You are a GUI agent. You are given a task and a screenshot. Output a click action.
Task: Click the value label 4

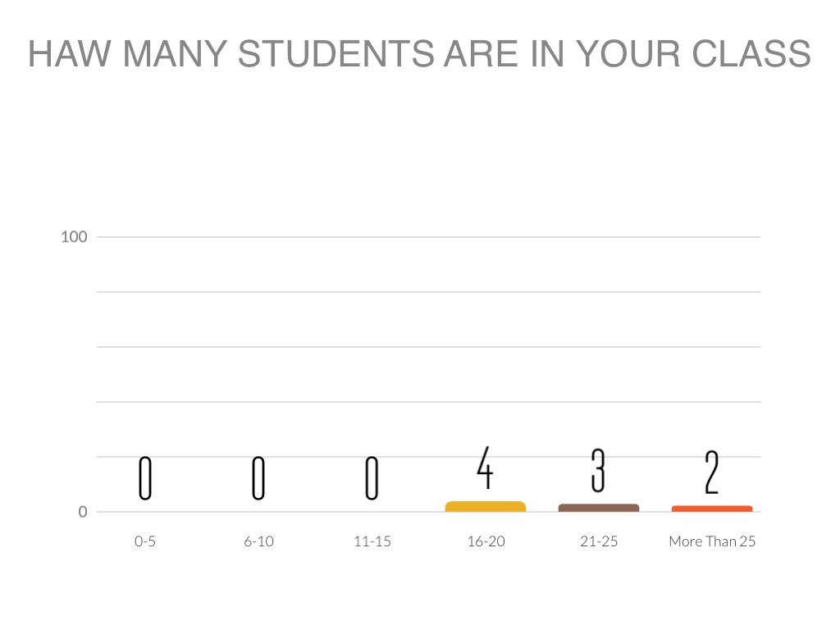[485, 468]
